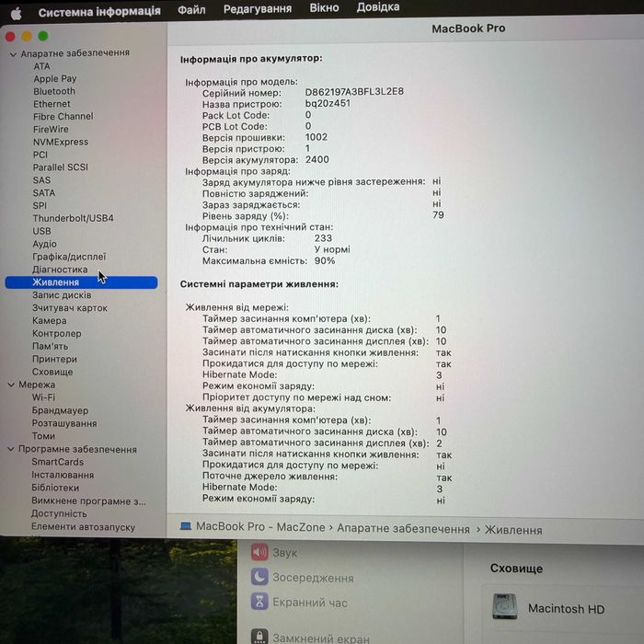Select Wi-Fi under Мережа
644x644 pixels.
pyautogui.click(x=43, y=397)
